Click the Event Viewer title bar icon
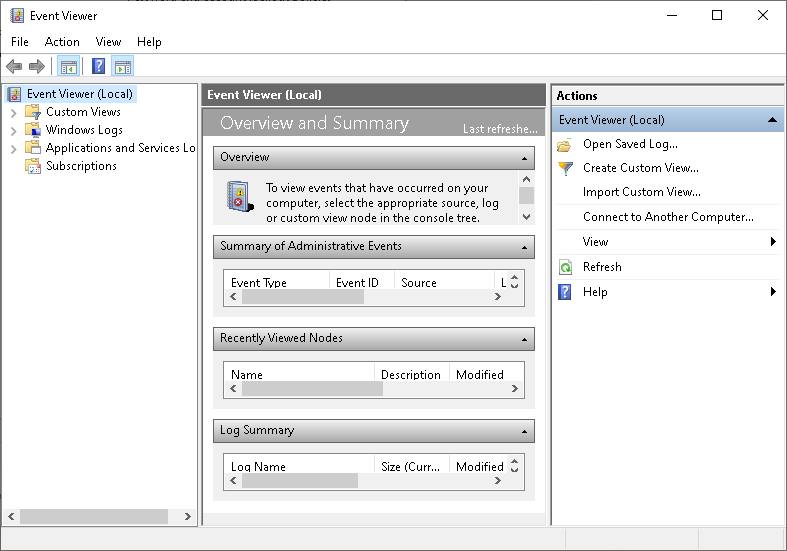Viewport: 787px width, 551px height. 17,16
